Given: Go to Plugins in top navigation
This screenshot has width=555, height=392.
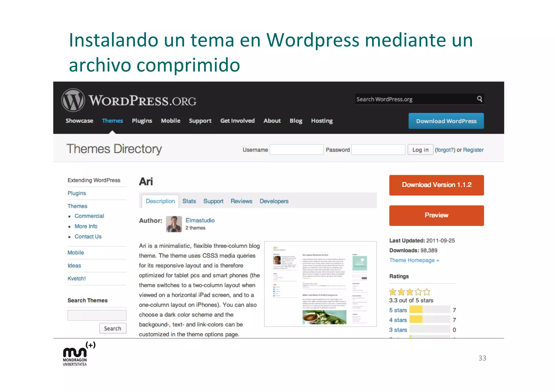Looking at the screenshot, I should tap(142, 121).
